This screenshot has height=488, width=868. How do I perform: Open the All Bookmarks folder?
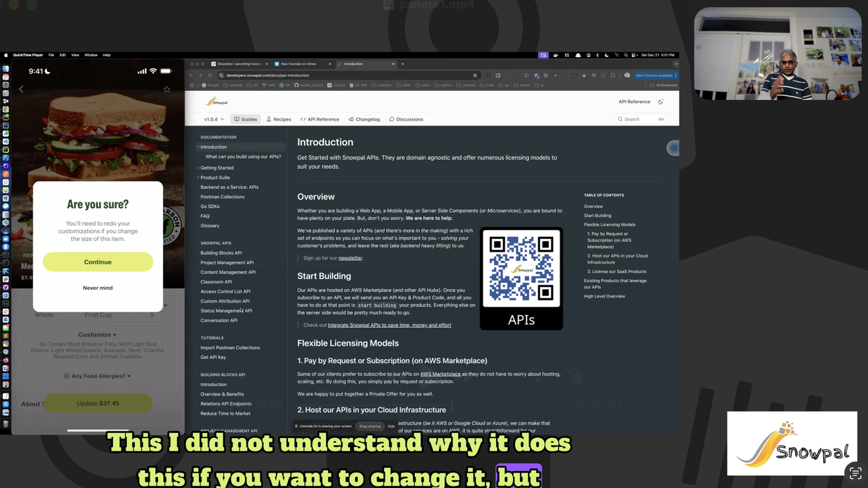(664, 85)
